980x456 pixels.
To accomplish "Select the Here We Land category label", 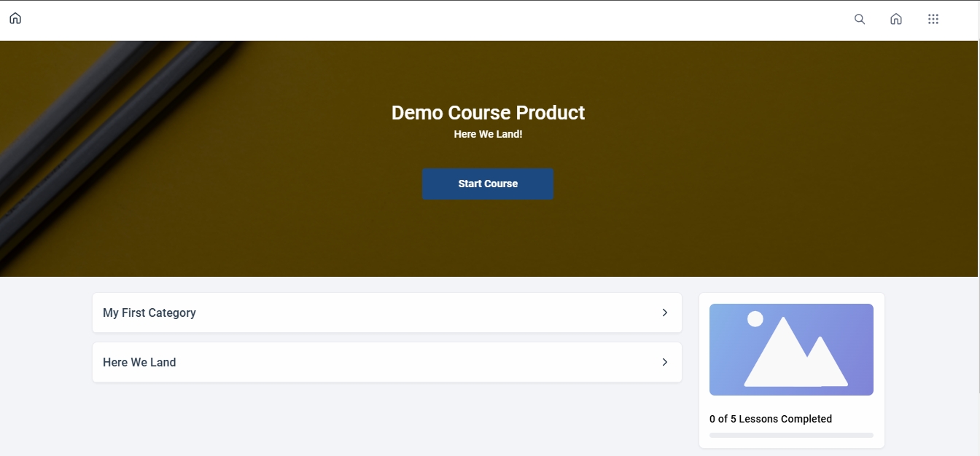I will (x=139, y=362).
